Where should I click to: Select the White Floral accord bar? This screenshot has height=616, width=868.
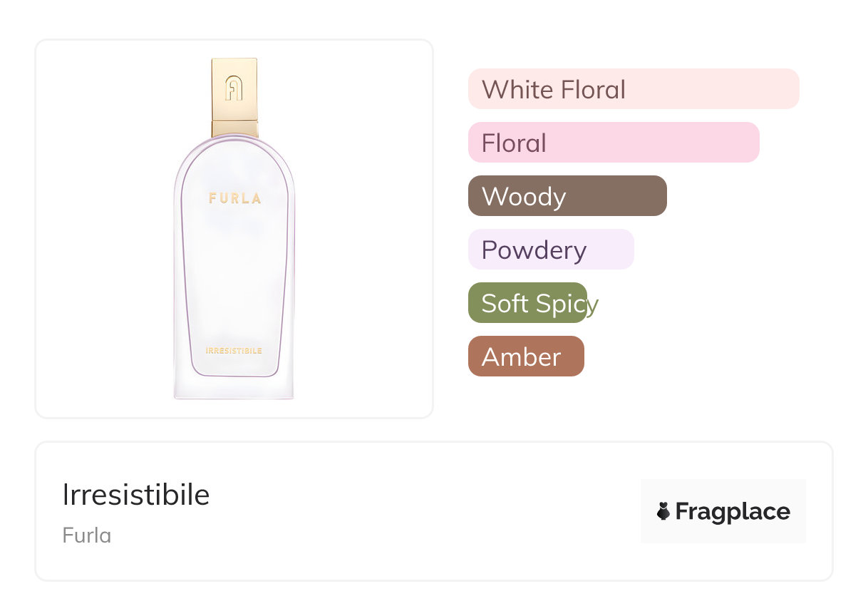(633, 89)
